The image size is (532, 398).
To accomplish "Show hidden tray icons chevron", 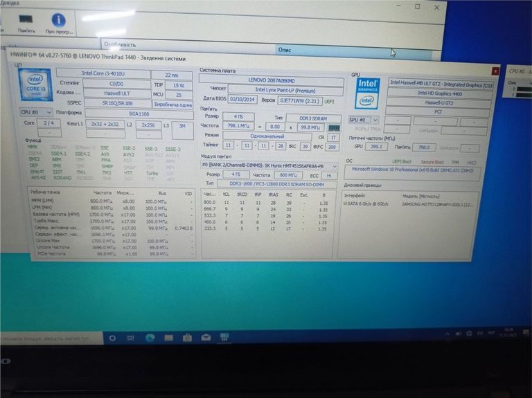I will [x=447, y=334].
